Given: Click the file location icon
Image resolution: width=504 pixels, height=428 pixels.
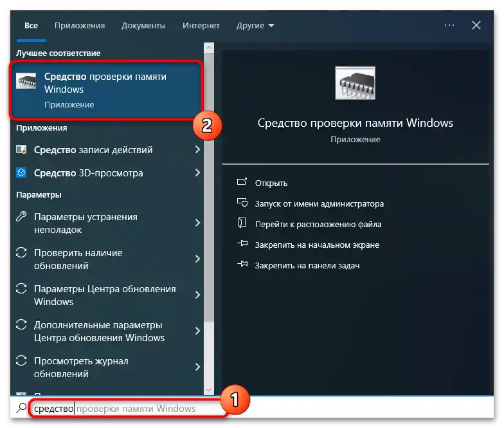Looking at the screenshot, I should click(x=242, y=223).
